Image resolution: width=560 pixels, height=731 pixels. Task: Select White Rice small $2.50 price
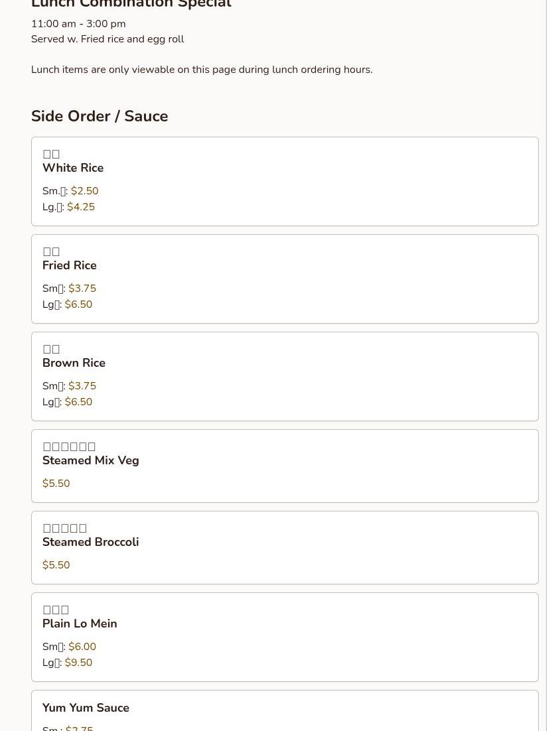84,191
